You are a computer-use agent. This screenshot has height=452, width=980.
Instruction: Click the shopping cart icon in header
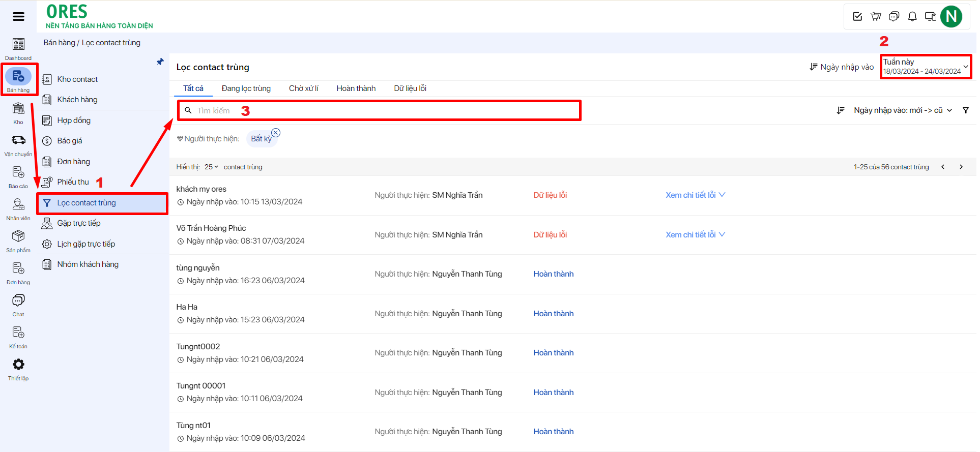coord(876,17)
